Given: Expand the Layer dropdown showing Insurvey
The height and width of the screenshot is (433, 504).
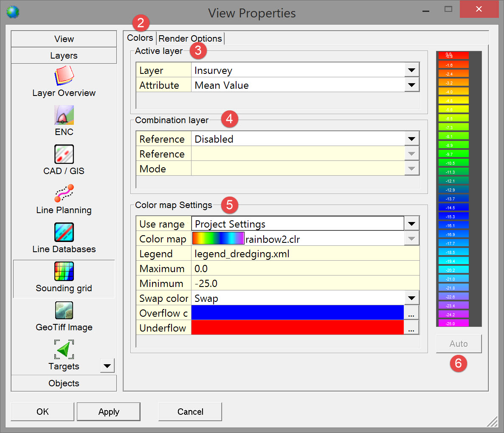Looking at the screenshot, I should 411,70.
